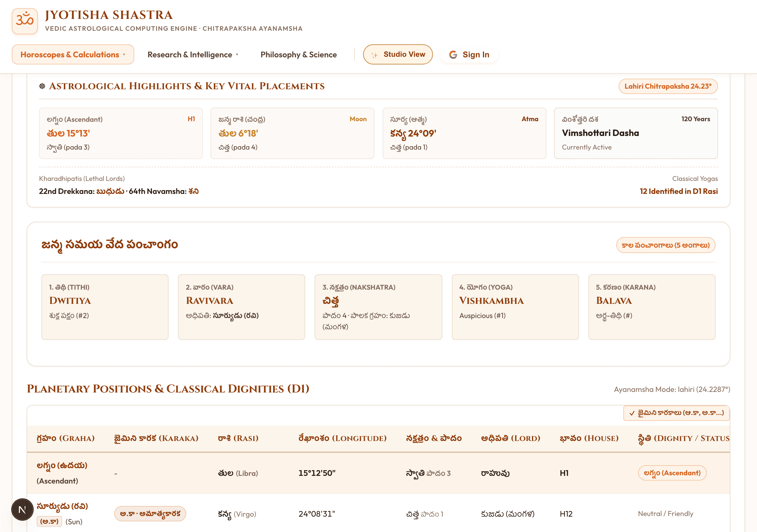Click the Google icon in Sign In
757x532 pixels.
click(x=453, y=55)
